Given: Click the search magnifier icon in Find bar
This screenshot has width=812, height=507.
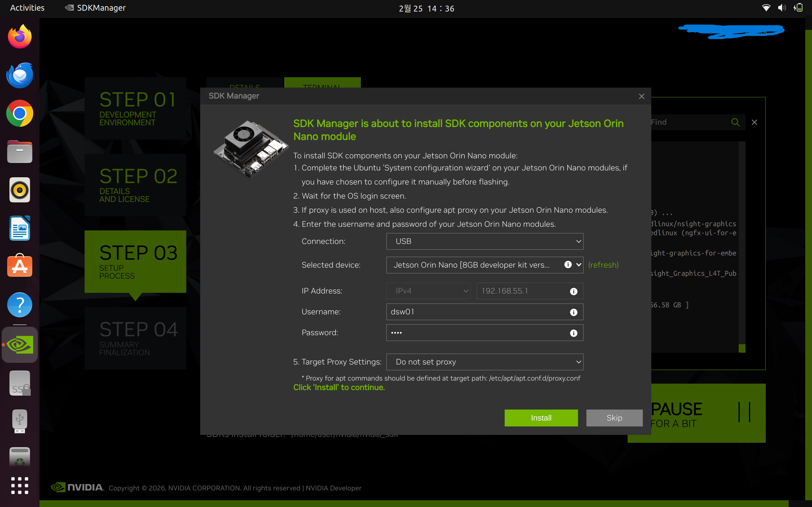Looking at the screenshot, I should pyautogui.click(x=735, y=123).
